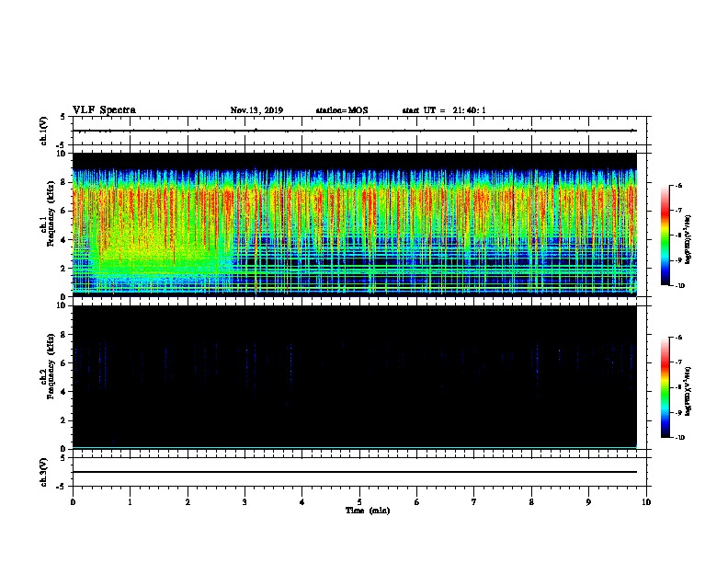
Task: Click time axis tick label "4"
Action: tap(301, 502)
